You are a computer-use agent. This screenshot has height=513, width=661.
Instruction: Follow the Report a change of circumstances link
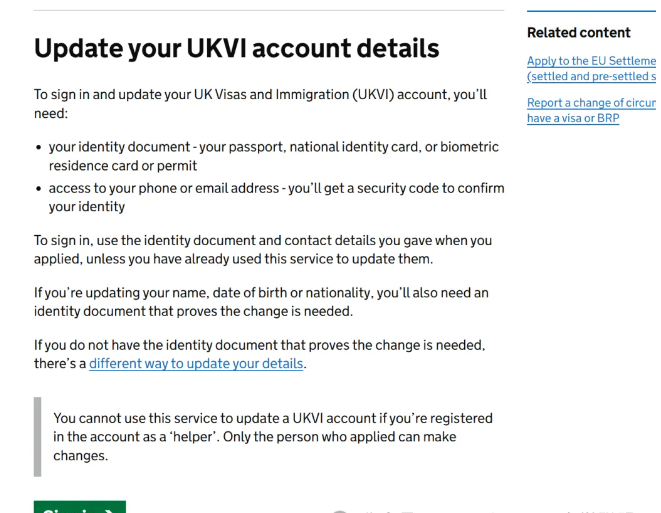(x=591, y=103)
